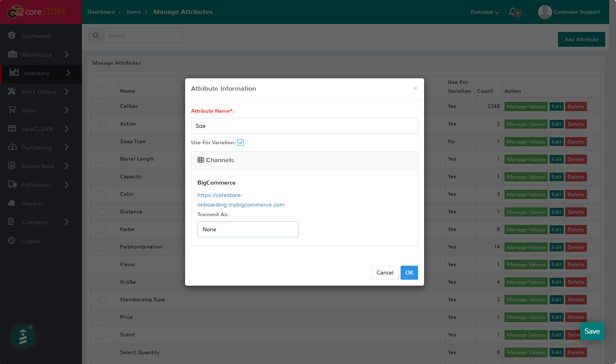Screen dimensions: 616x364
Task: Check the Soap Type row checkbox
Action: (102, 142)
